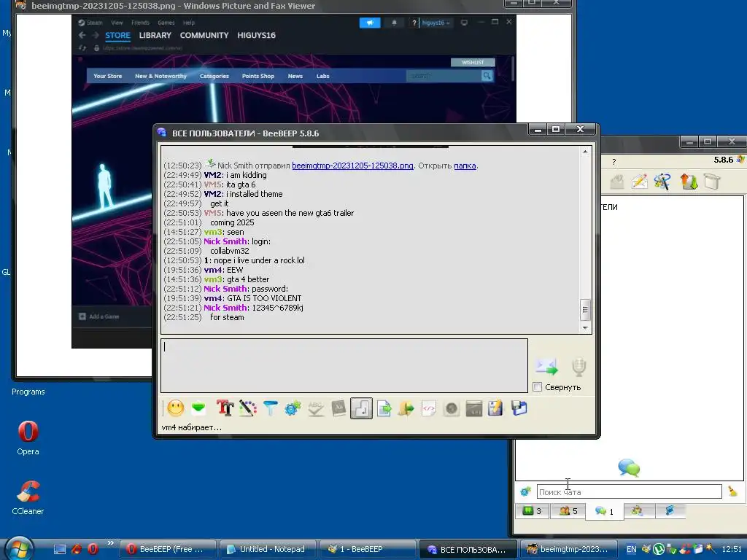Viewport: 747px width, 560px height.
Task: Click the chat scrollbar thumb handle
Action: [585, 310]
